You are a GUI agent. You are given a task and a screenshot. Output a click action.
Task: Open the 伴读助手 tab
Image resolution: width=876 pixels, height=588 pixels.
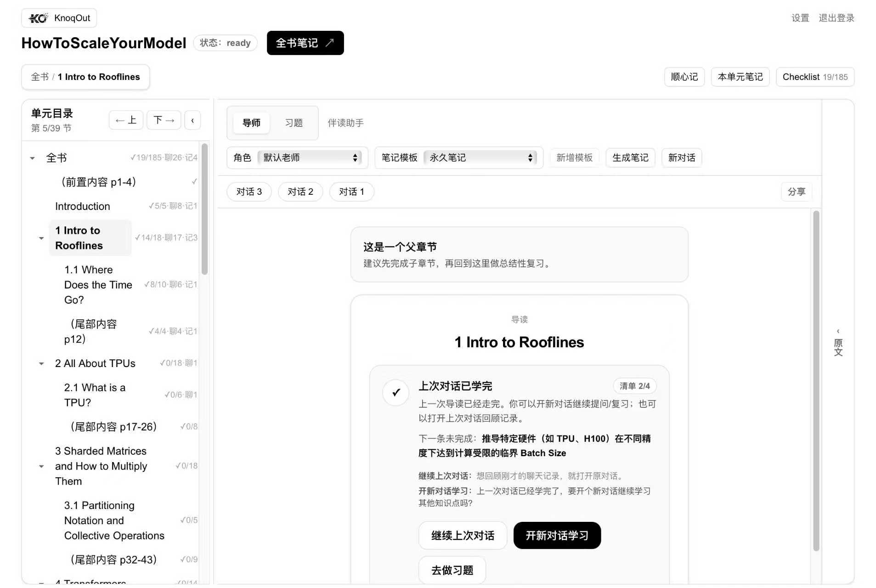[345, 123]
